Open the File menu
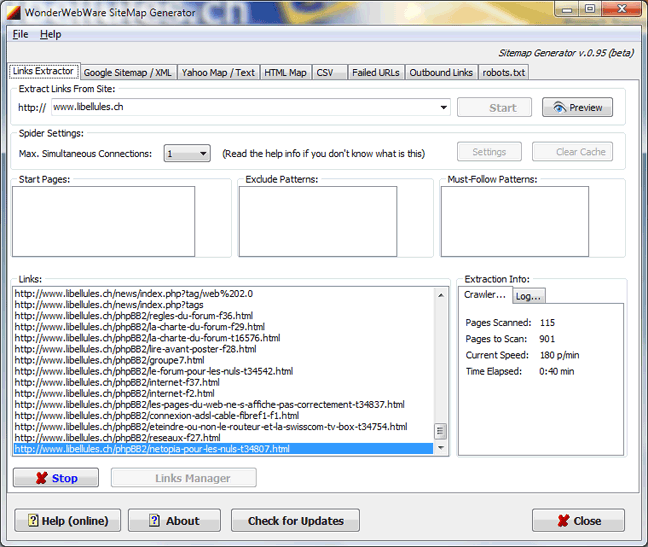This screenshot has height=547, width=648. (20, 34)
